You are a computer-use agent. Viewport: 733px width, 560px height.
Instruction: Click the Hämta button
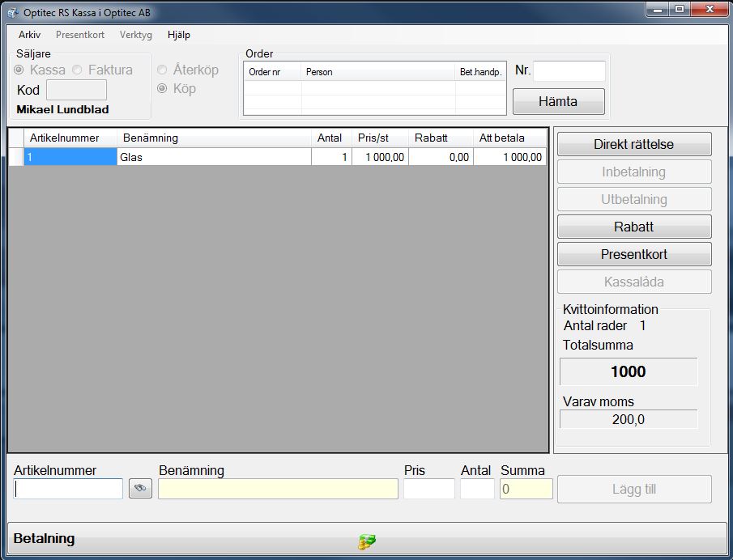coord(559,101)
